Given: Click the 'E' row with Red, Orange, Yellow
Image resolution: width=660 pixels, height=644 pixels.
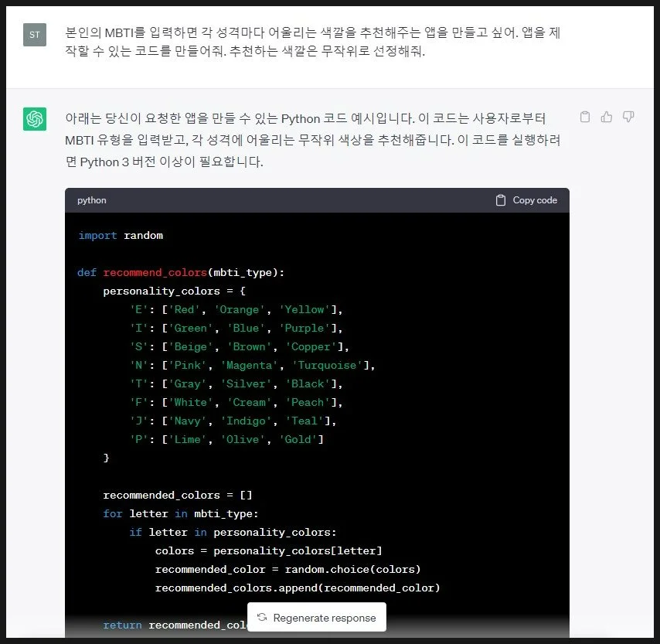Looking at the screenshot, I should [x=236, y=309].
